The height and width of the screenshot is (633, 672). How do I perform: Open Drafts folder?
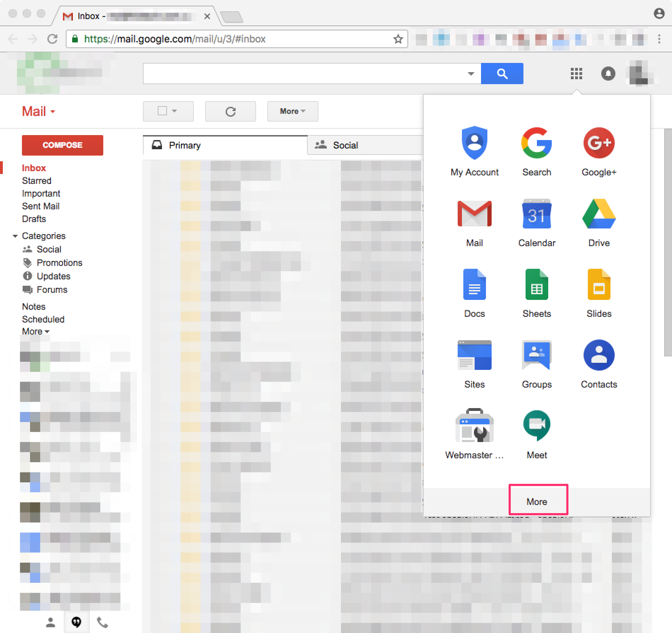click(34, 219)
